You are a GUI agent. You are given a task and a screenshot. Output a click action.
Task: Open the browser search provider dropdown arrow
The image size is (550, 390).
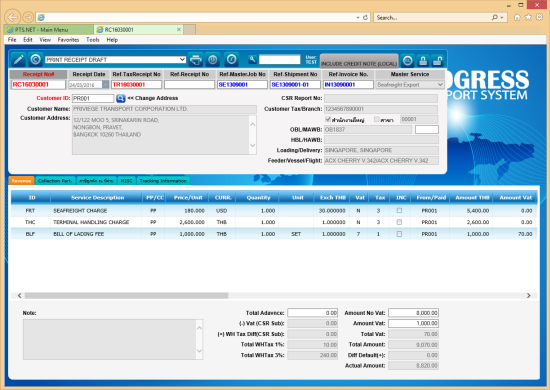pyautogui.click(x=502, y=17)
